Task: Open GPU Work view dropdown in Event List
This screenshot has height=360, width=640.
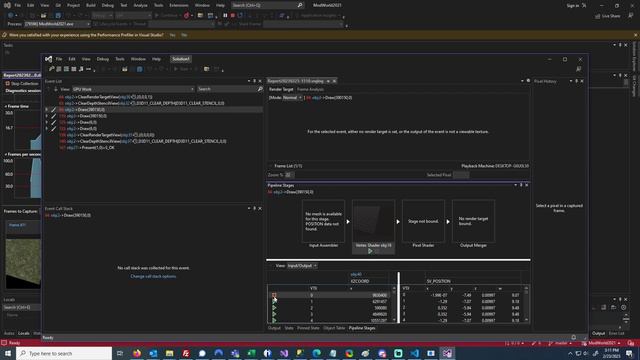Action: 133,89
